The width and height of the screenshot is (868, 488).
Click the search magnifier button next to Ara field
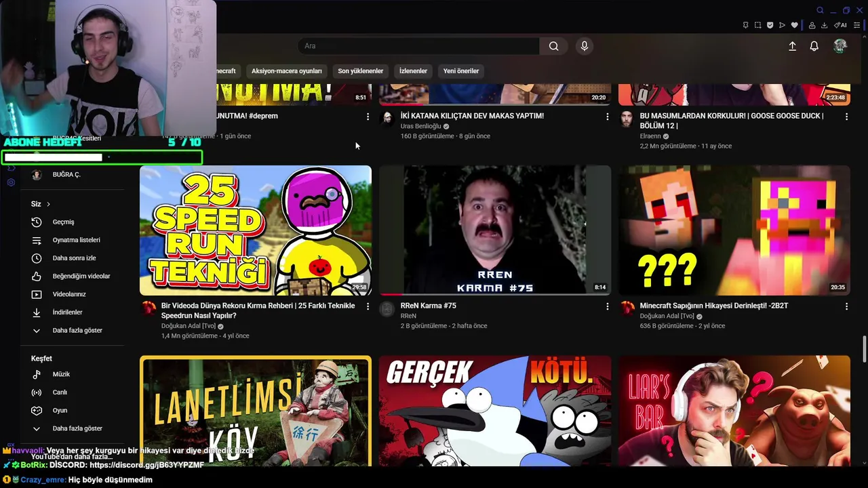pyautogui.click(x=554, y=46)
